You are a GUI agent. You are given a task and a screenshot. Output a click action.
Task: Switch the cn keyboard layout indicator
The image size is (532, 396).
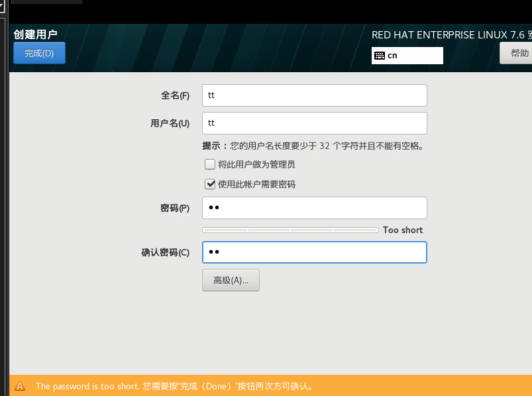tap(407, 56)
